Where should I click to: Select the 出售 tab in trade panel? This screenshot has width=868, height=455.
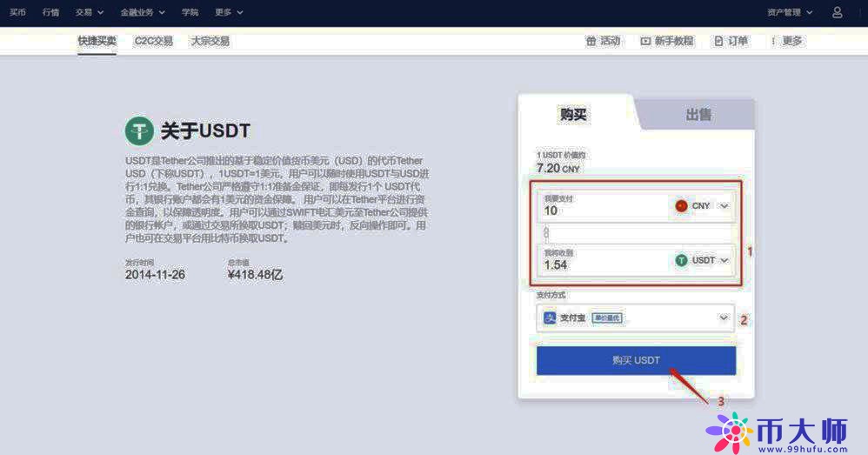point(698,115)
